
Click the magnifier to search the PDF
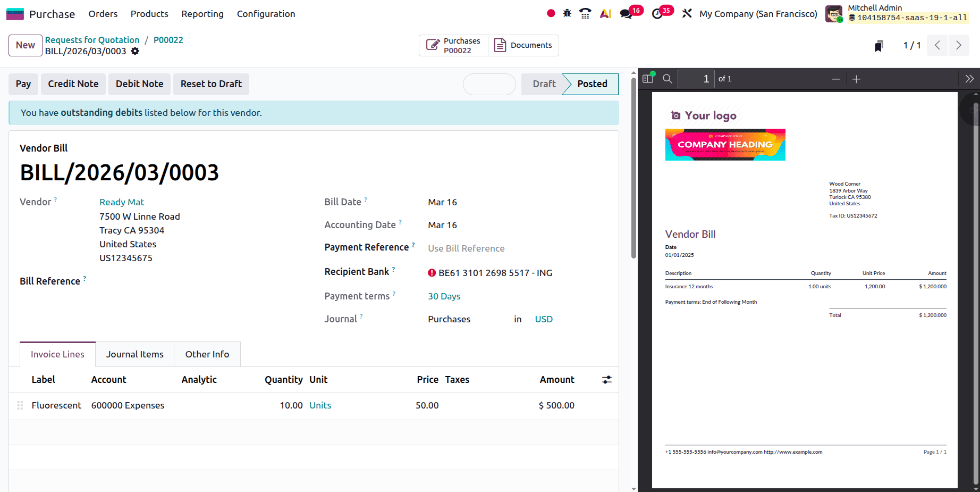point(667,78)
